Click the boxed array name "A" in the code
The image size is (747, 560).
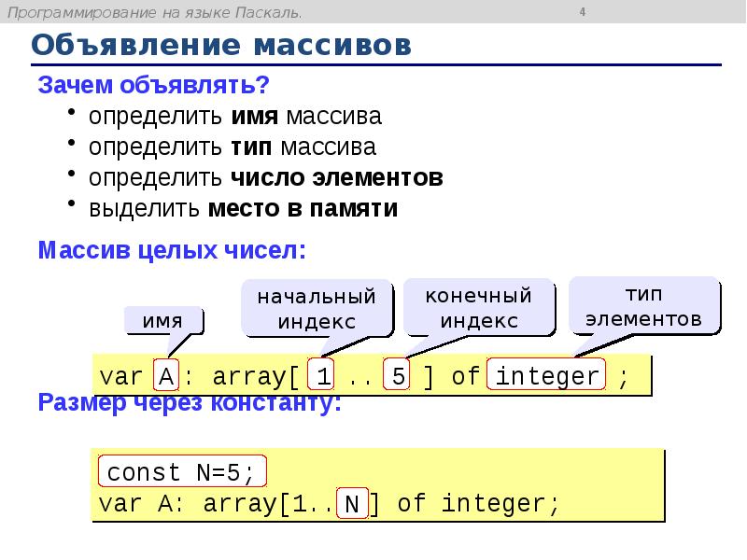click(x=166, y=372)
